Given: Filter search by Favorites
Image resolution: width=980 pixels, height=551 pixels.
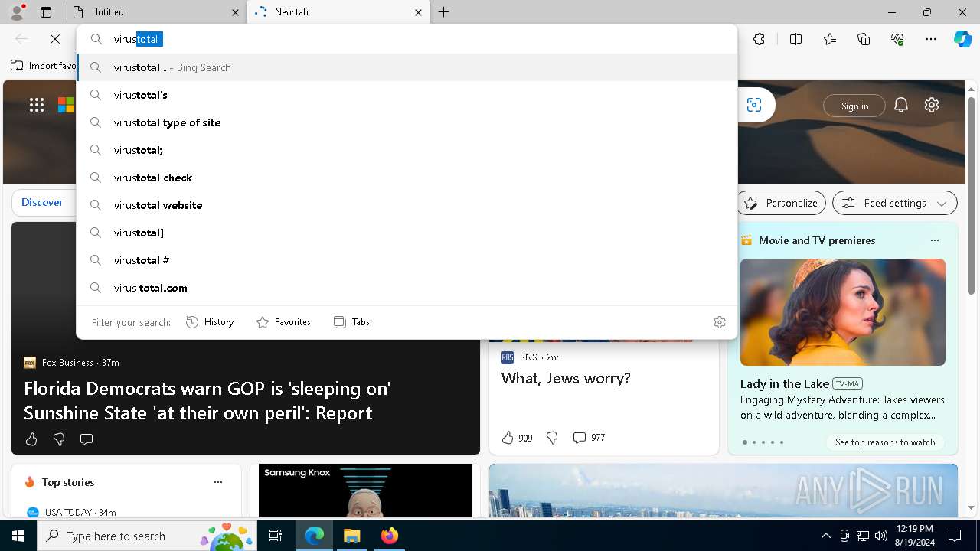Looking at the screenshot, I should tap(283, 322).
